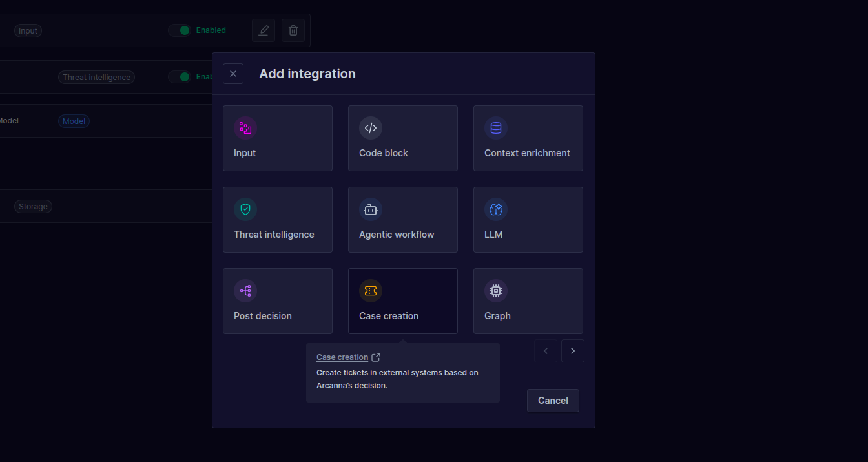
Task: Toggle the Enabled switch for Input row
Action: click(x=180, y=30)
